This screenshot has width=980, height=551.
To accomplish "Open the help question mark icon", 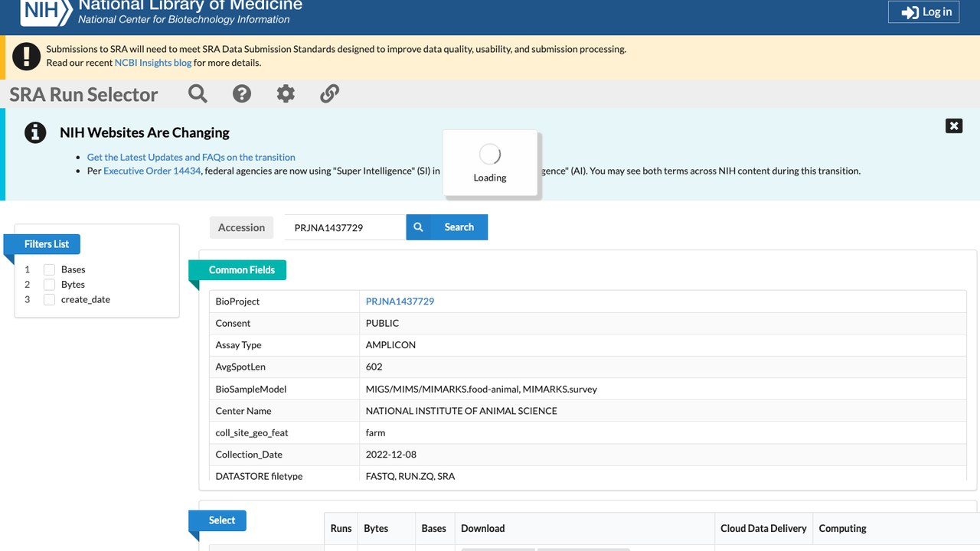I will pyautogui.click(x=242, y=93).
